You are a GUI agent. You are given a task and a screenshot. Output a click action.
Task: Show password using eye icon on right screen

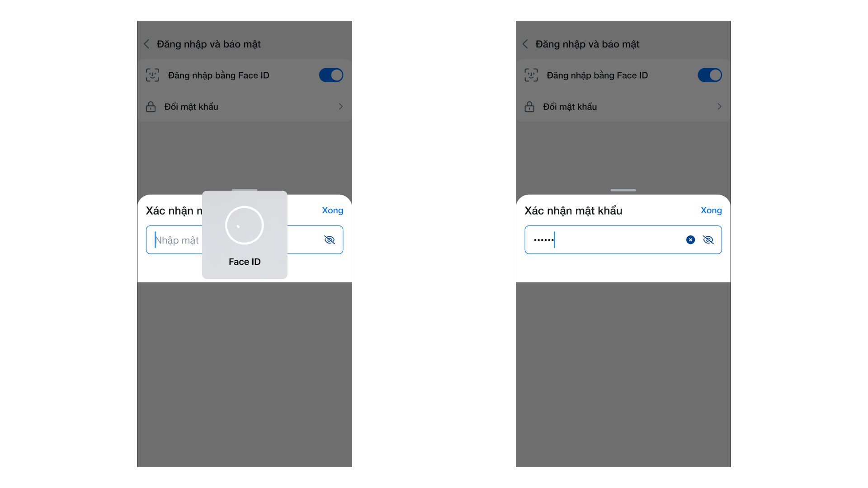click(708, 240)
